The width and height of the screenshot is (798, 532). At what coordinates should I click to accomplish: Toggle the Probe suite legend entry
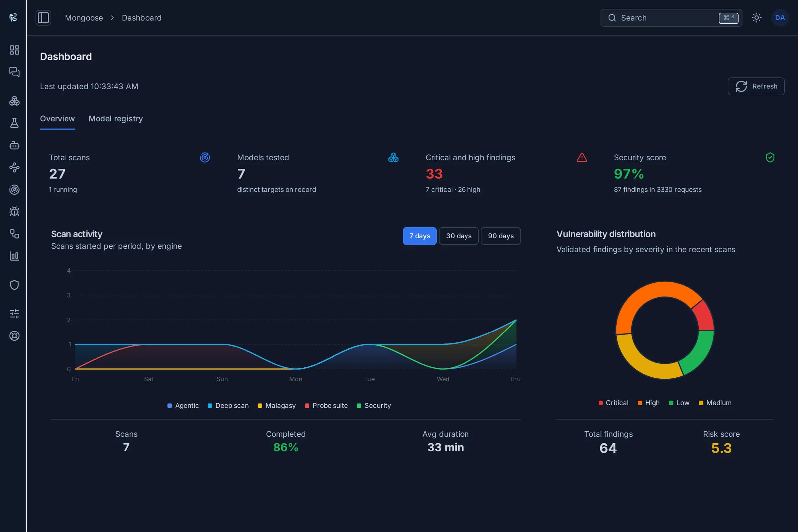click(326, 405)
